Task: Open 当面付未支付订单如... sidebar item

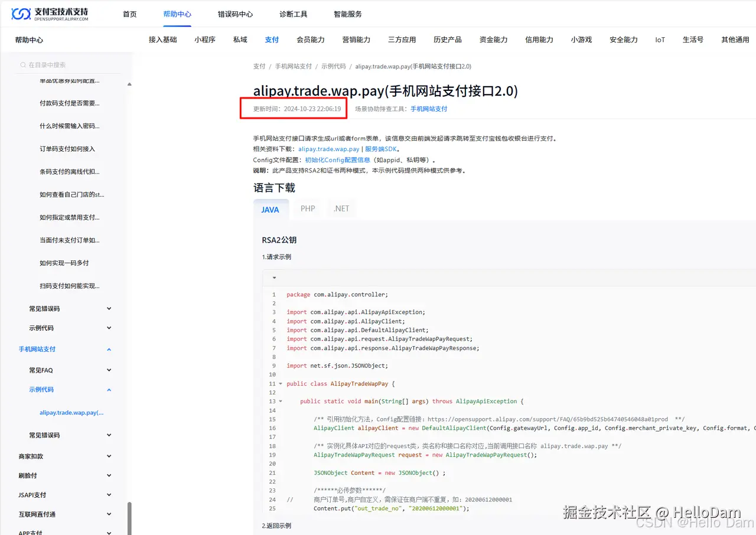Action: (70, 240)
